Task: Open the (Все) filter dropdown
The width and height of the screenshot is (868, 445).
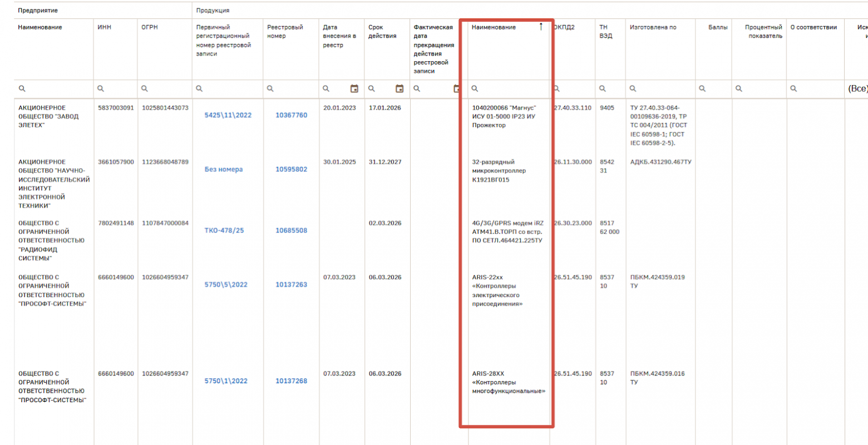Action: pyautogui.click(x=857, y=88)
